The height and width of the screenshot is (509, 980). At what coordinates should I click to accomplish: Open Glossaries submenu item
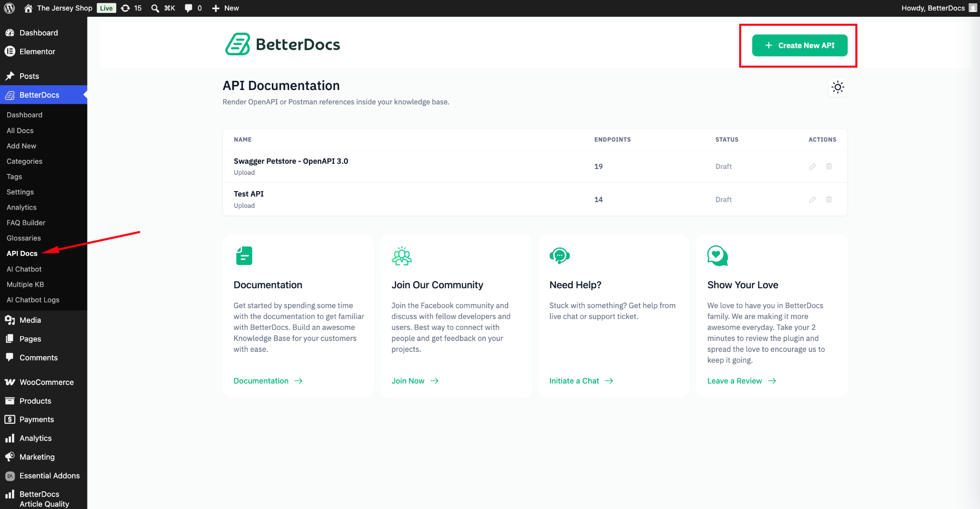[x=24, y=238]
